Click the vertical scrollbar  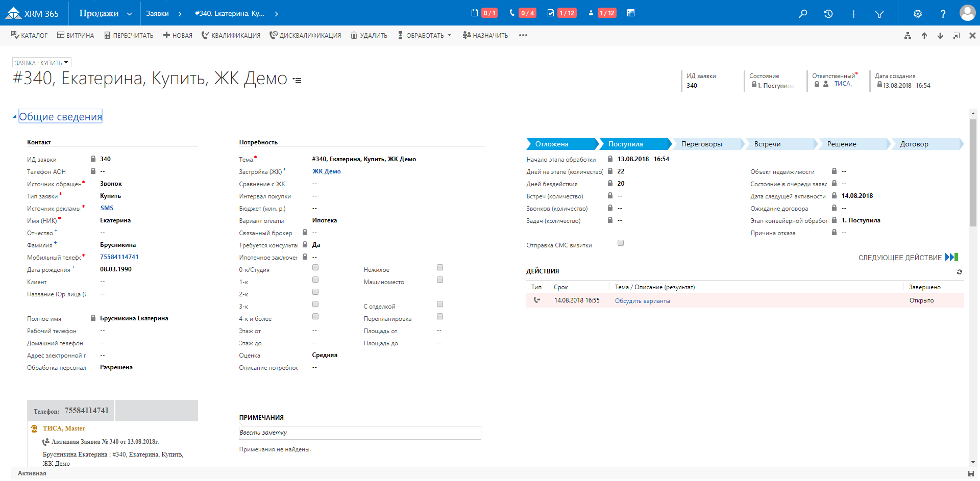973,173
